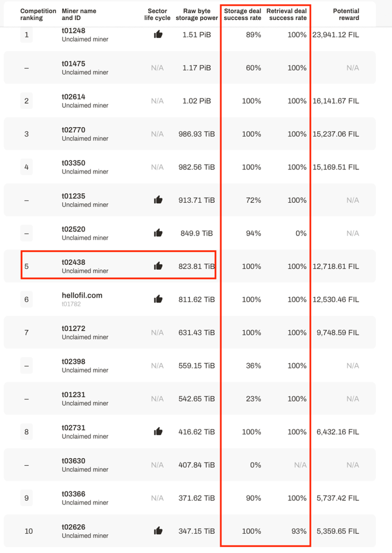Click rank badge number 1
392x553 pixels.
click(x=26, y=35)
